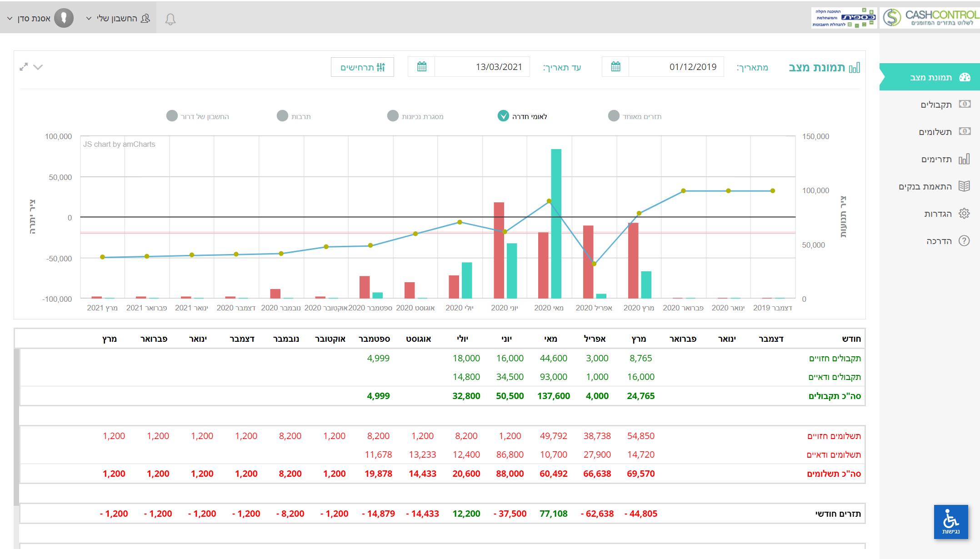Viewport: 980px width, 559px height.
Task: Click March expected payments 54,850 cell
Action: point(640,436)
